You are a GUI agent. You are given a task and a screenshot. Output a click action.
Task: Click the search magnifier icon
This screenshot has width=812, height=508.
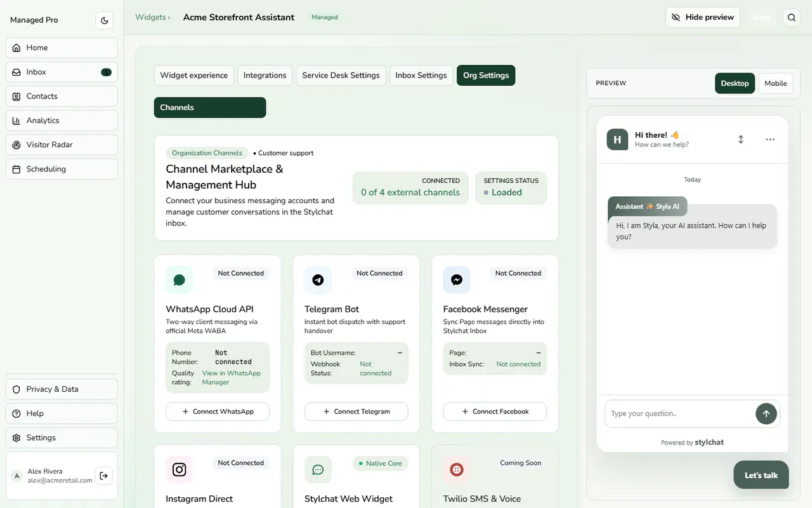click(x=792, y=18)
